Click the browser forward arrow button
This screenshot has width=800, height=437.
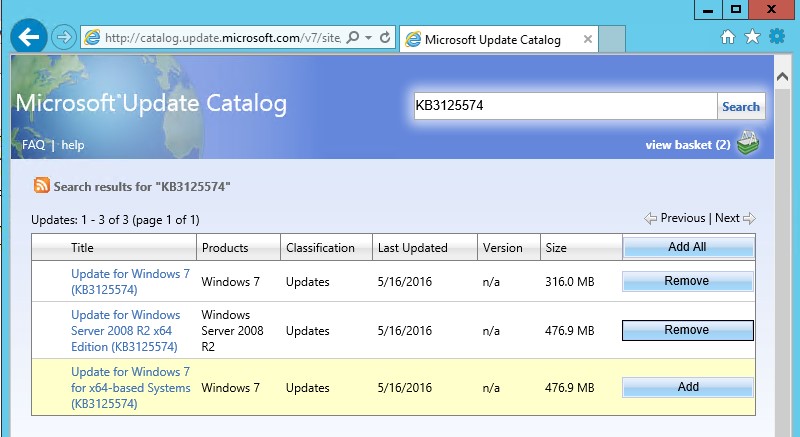(x=64, y=37)
